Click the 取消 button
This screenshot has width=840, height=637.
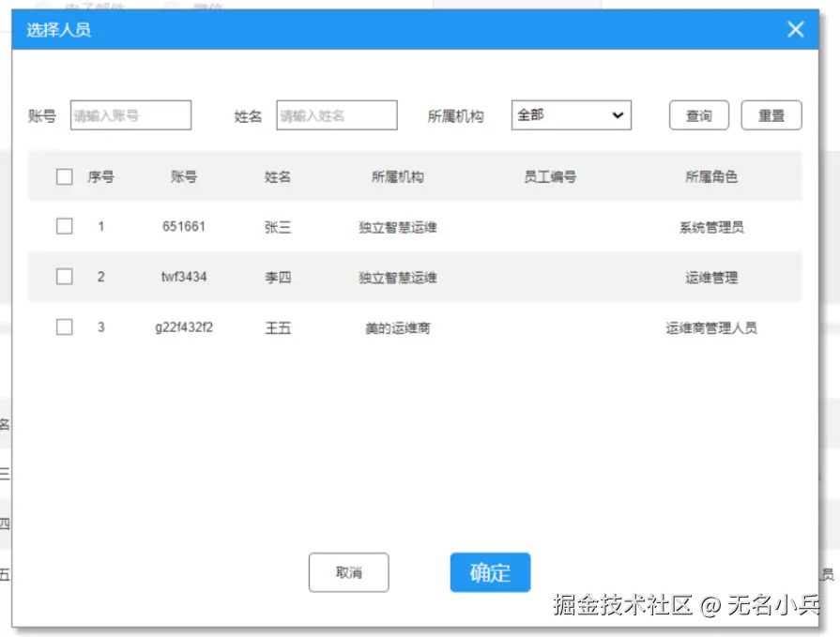349,572
